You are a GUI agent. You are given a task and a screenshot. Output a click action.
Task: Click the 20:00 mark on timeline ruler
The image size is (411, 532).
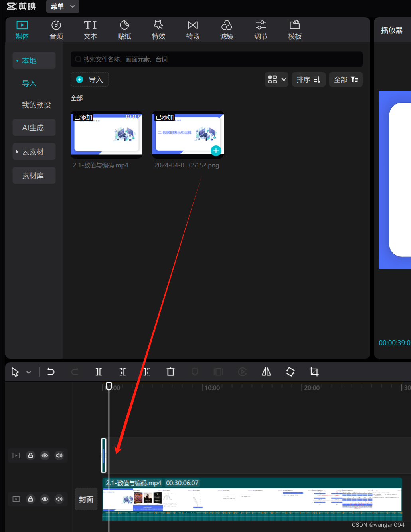pyautogui.click(x=312, y=388)
